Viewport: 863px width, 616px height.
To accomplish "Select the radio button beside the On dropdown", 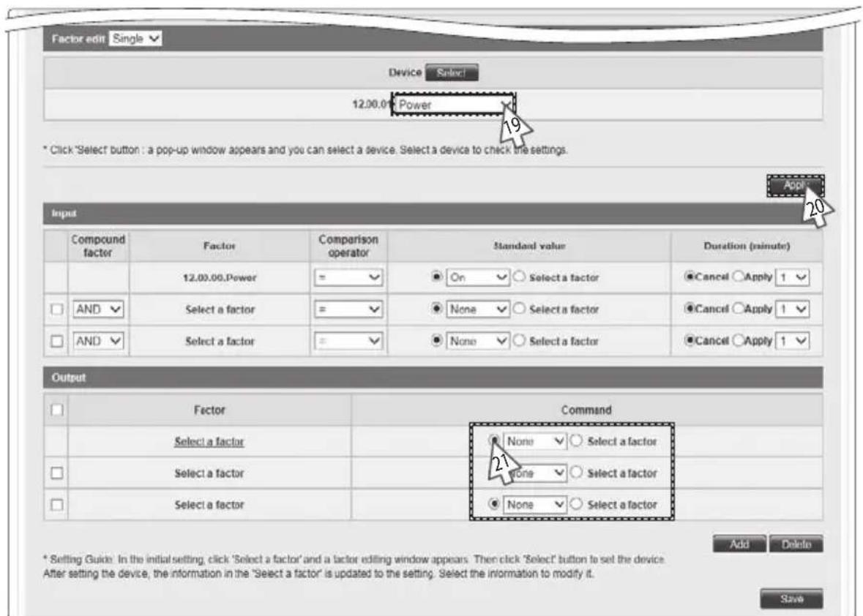I will coord(437,277).
